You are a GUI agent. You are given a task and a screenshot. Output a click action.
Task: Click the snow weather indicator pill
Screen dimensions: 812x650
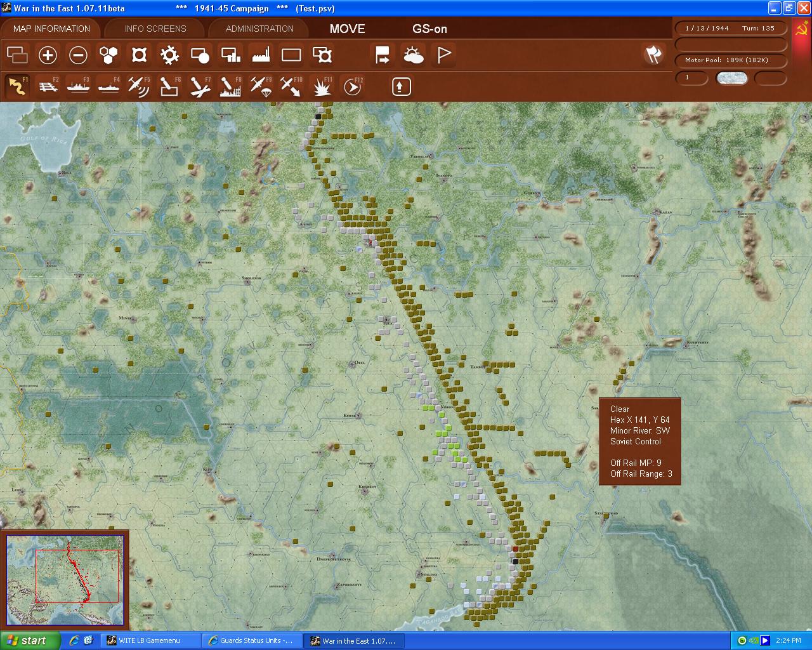(731, 78)
